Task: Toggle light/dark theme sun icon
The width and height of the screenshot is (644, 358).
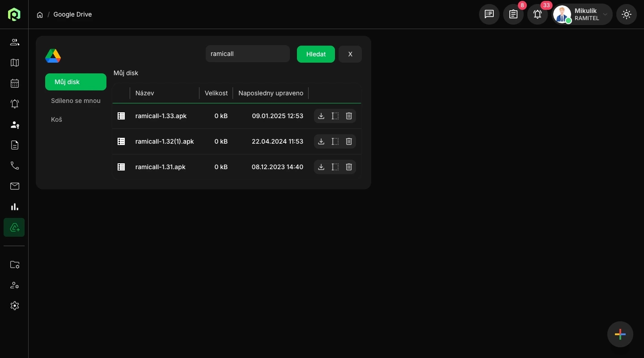Action: [x=627, y=14]
